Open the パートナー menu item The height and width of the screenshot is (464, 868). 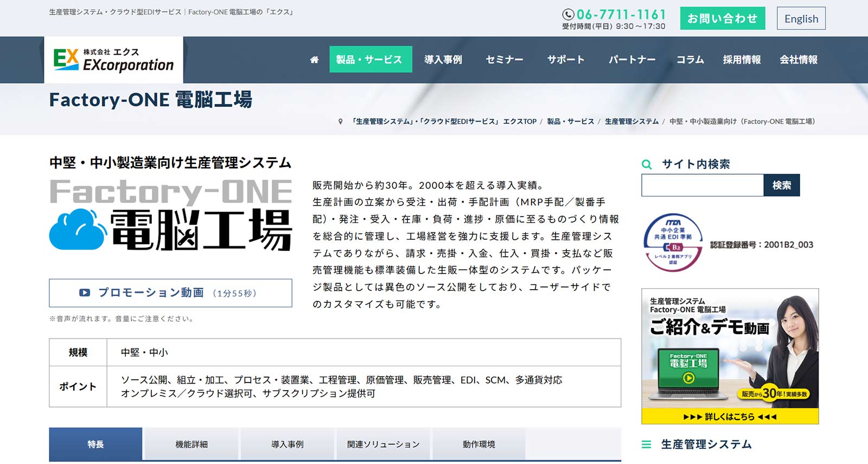pyautogui.click(x=632, y=60)
